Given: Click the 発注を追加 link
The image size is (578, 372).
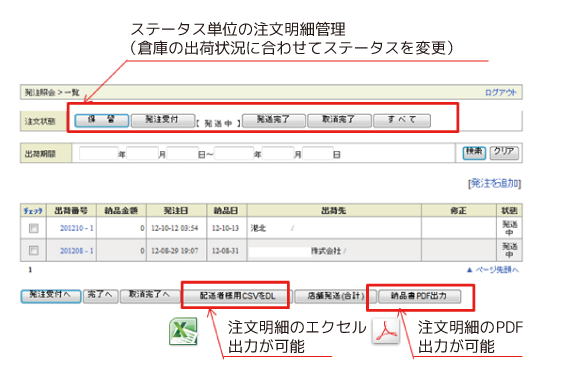Looking at the screenshot, I should click(x=494, y=183).
